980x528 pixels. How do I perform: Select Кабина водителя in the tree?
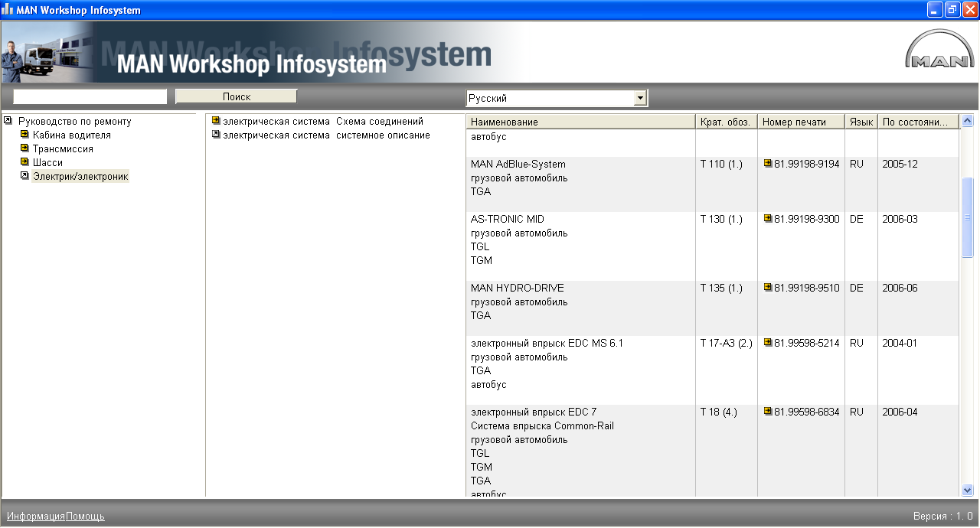click(72, 135)
